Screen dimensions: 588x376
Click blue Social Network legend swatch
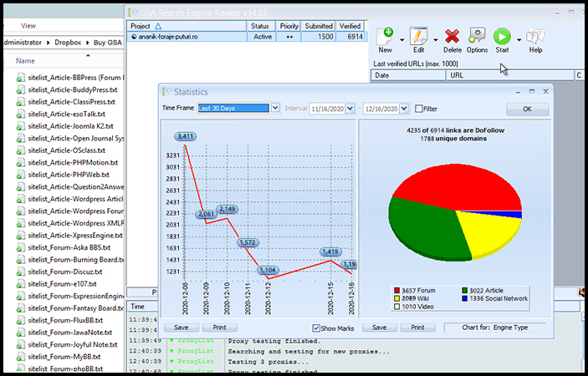point(464,299)
